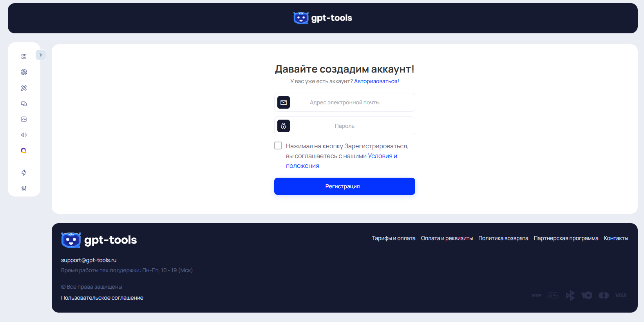Open the sliders settings icon in sidebar
The height and width of the screenshot is (322, 644).
tap(24, 188)
